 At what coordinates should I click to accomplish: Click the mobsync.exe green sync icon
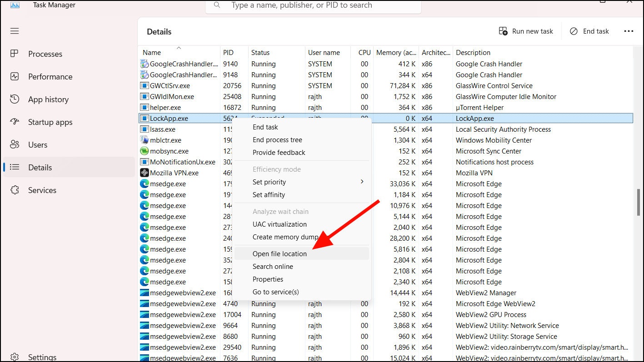(145, 151)
